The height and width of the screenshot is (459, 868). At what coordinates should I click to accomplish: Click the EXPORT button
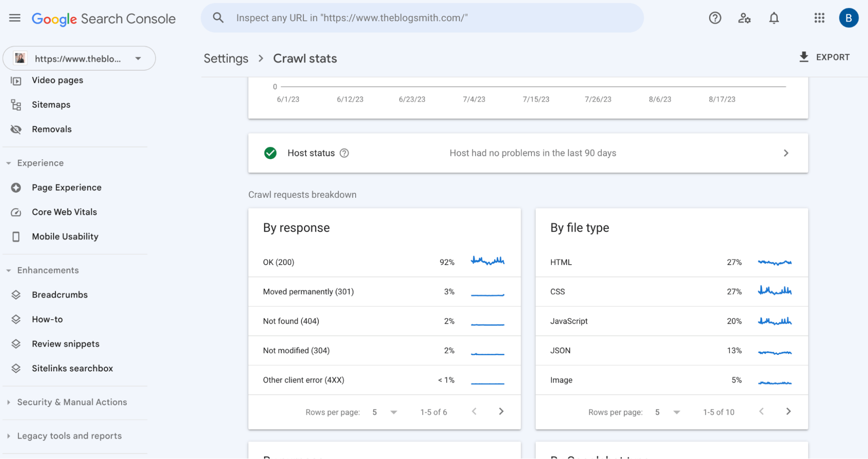[824, 57]
